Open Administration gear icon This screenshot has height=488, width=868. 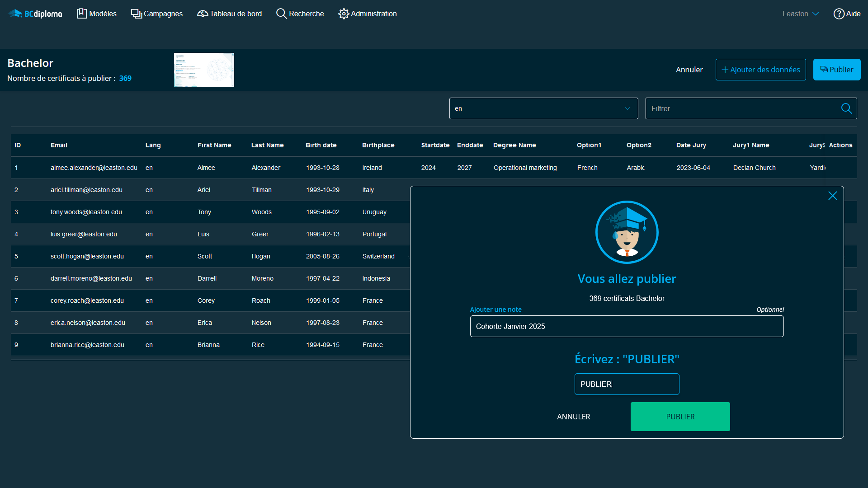pyautogui.click(x=344, y=14)
